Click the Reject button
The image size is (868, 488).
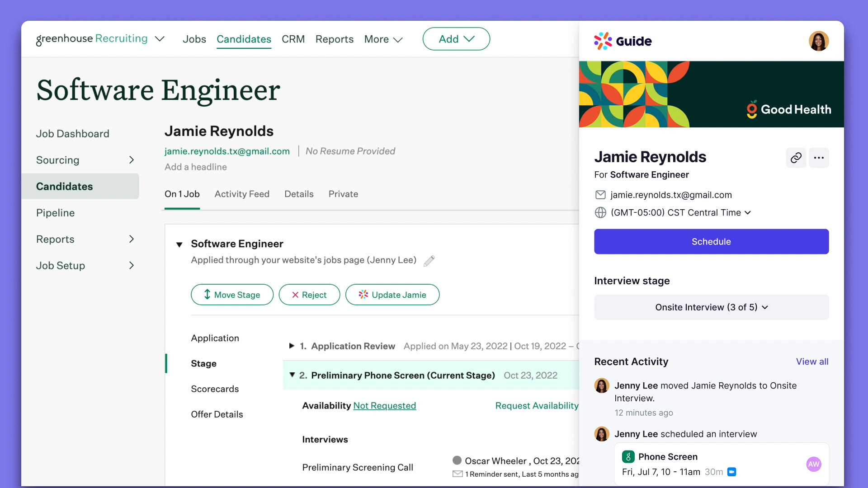pyautogui.click(x=309, y=295)
